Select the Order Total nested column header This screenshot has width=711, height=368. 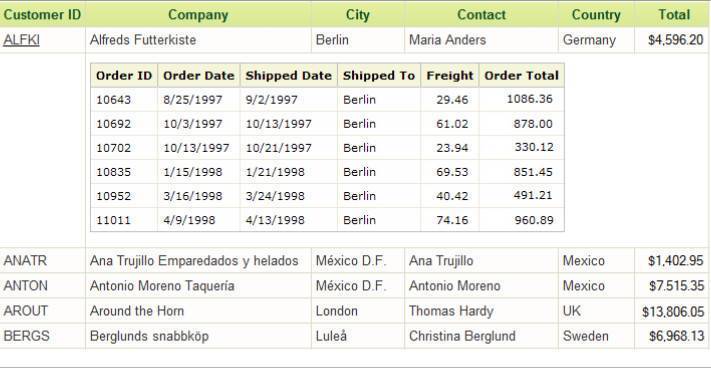[521, 76]
